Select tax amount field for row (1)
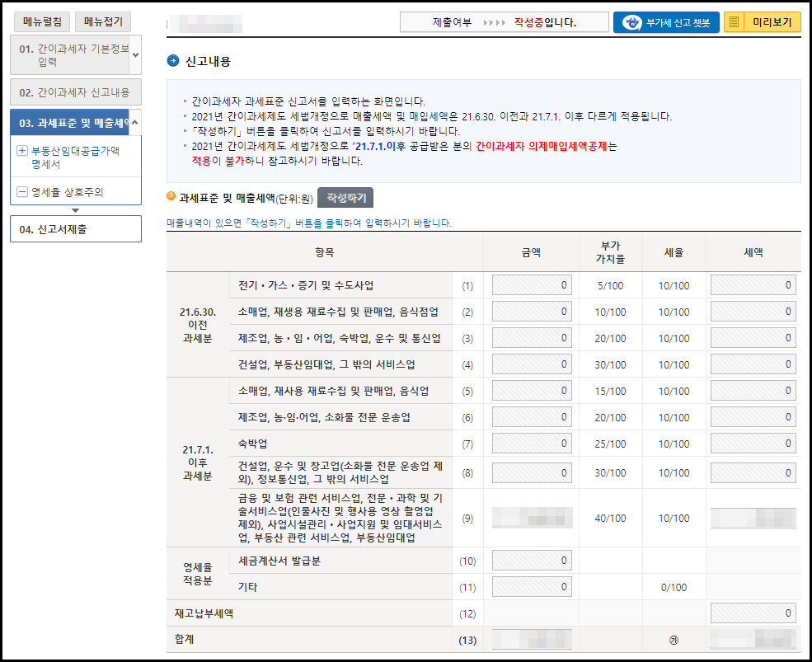812x662 pixels. click(x=753, y=285)
